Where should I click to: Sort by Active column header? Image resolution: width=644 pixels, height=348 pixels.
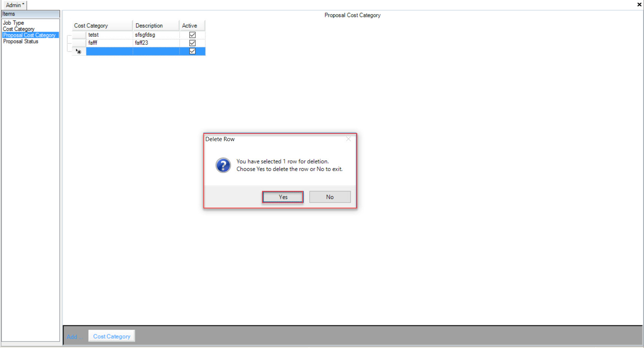point(192,25)
